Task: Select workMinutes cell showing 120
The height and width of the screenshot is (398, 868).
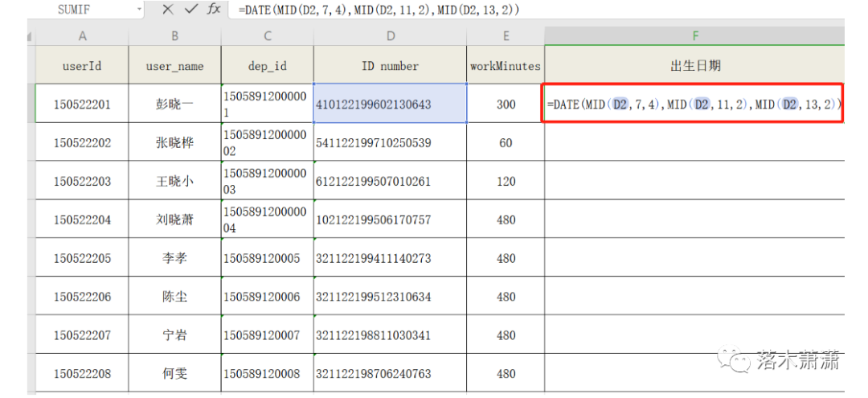Action: point(506,180)
